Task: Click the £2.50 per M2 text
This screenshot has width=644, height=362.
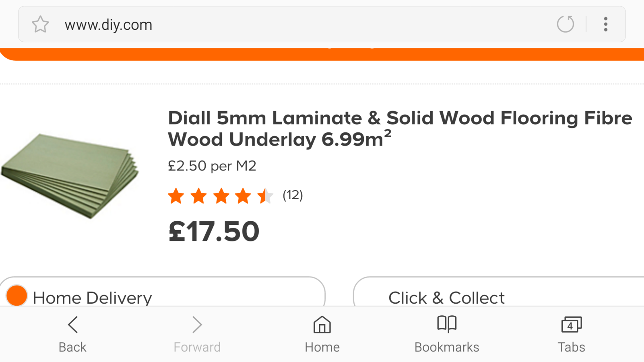Action: [x=212, y=166]
